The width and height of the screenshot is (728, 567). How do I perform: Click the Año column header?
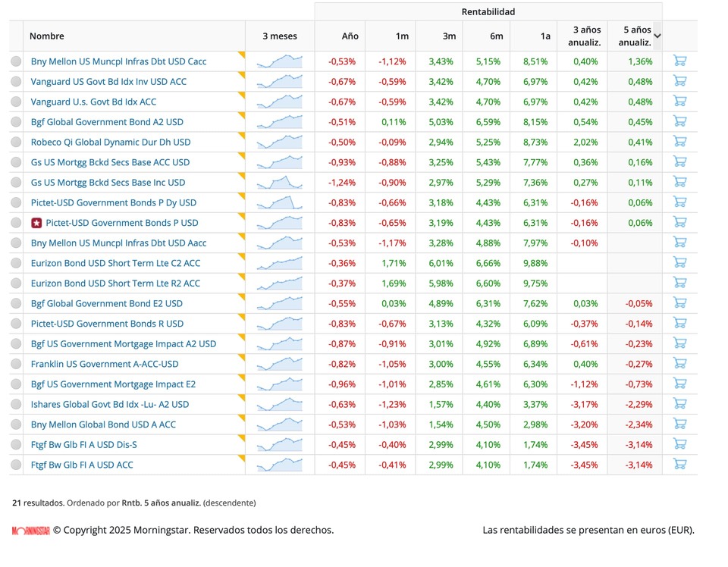click(x=350, y=36)
